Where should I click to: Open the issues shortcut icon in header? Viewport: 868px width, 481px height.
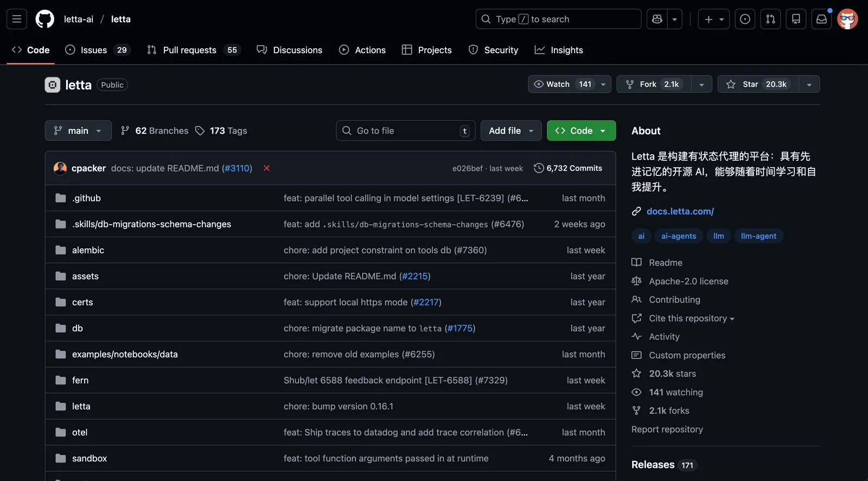(x=745, y=19)
